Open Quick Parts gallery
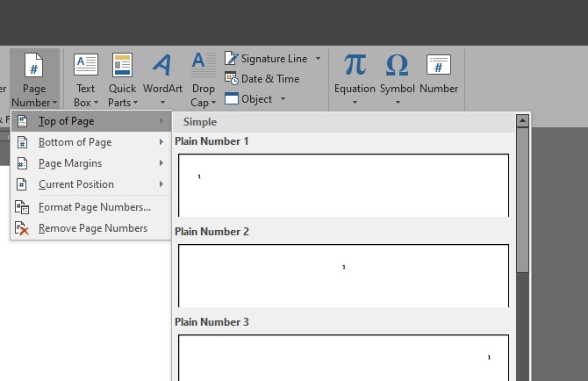 [x=122, y=67]
